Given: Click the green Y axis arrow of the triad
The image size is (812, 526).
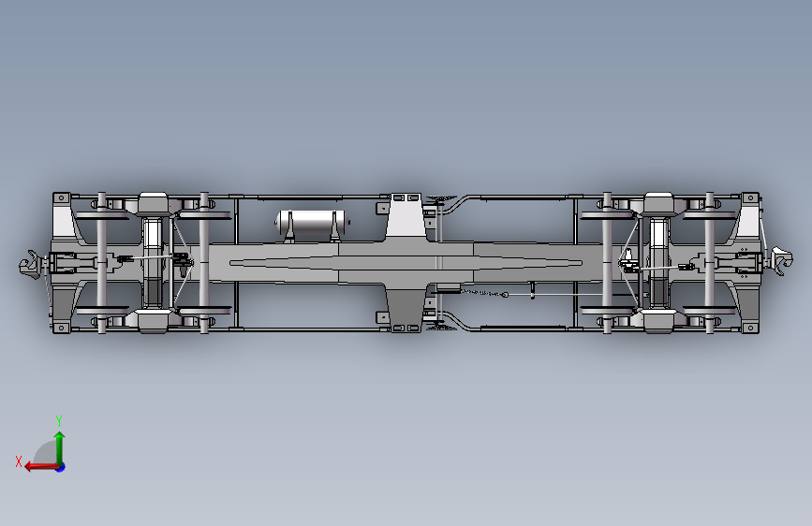Looking at the screenshot, I should (x=60, y=447).
